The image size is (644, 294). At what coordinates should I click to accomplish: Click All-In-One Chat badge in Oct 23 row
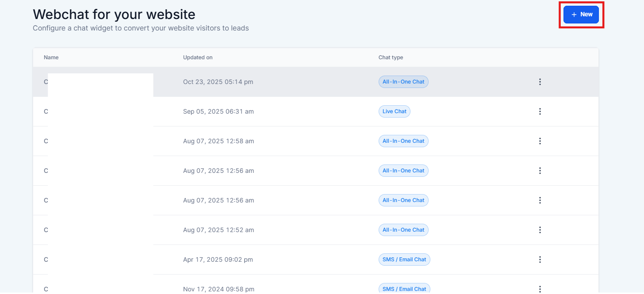coord(403,82)
